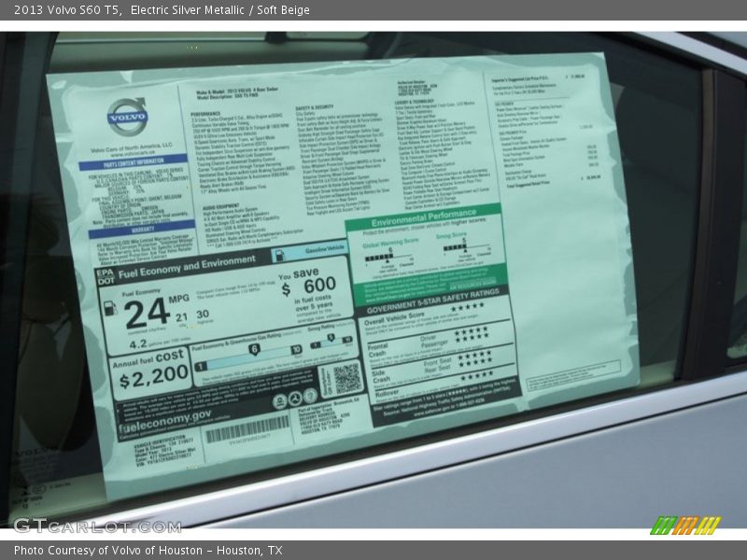Click the Frontal Crash star ratings
This screenshot has width=747, height=560.
[472, 333]
